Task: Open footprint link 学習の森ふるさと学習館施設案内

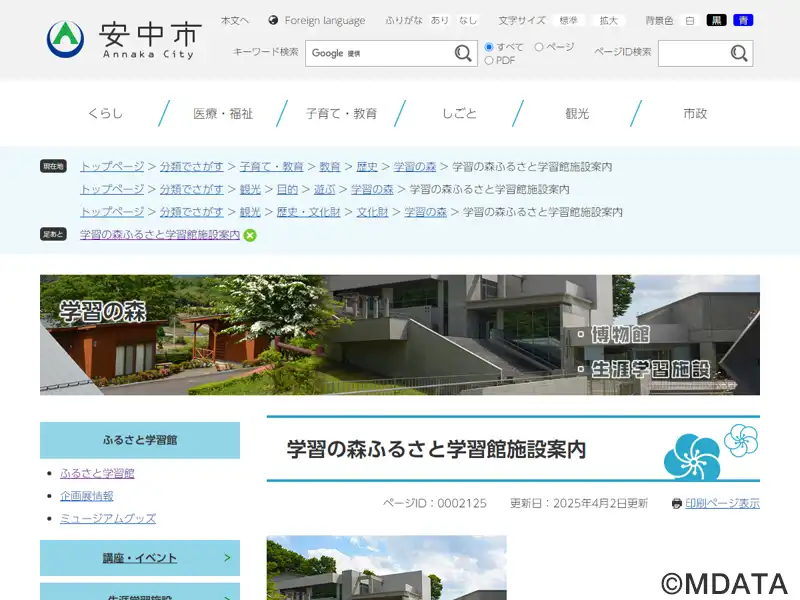Action: (x=160, y=235)
